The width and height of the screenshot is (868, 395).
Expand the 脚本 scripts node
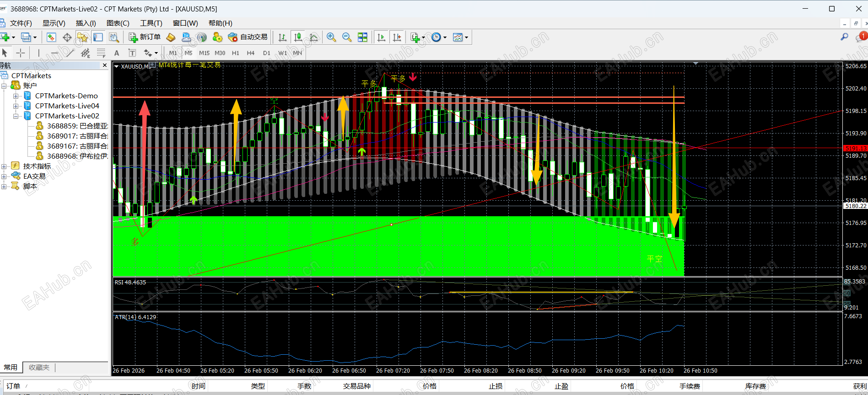(x=4, y=186)
